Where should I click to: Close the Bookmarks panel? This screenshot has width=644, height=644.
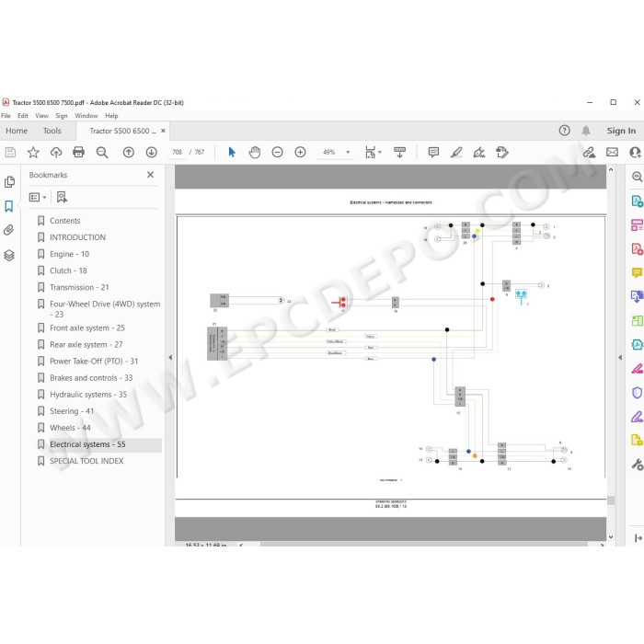pyautogui.click(x=150, y=175)
